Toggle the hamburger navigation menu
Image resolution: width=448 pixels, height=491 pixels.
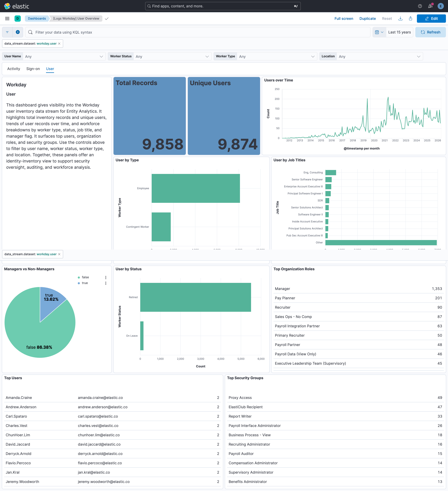[7, 19]
